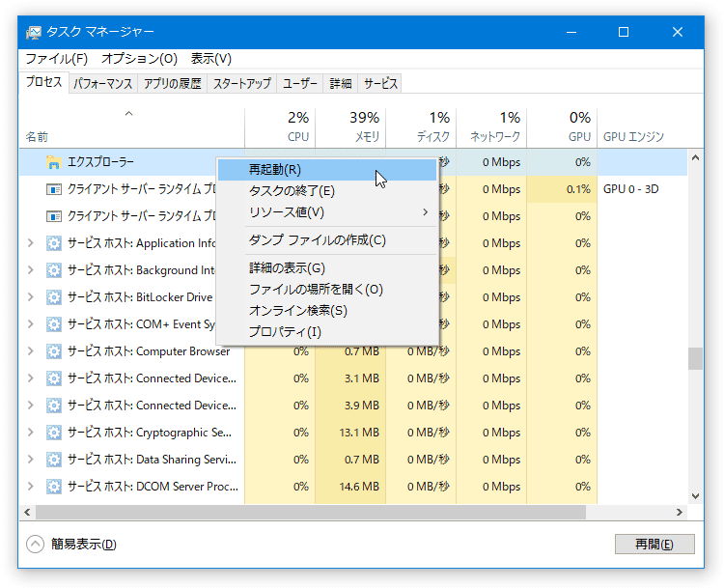Expand the Data Sharing Servi... service host
Screen dimensions: 724x588
coord(31,460)
